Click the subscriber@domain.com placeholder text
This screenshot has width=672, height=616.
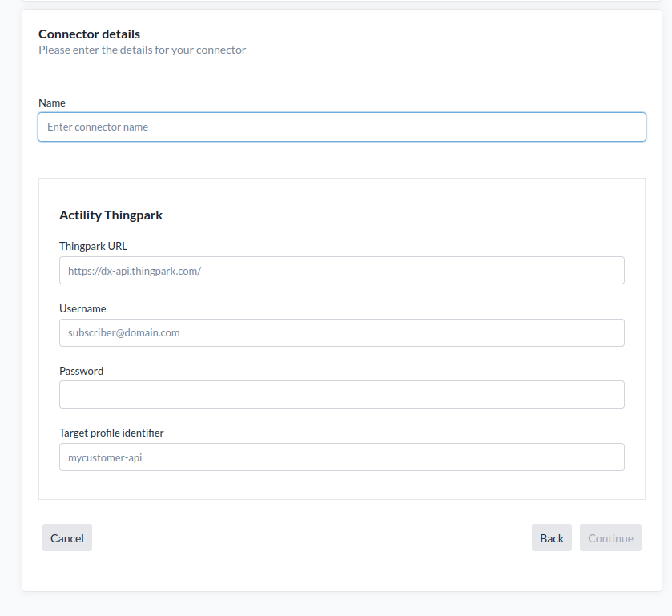coord(123,332)
